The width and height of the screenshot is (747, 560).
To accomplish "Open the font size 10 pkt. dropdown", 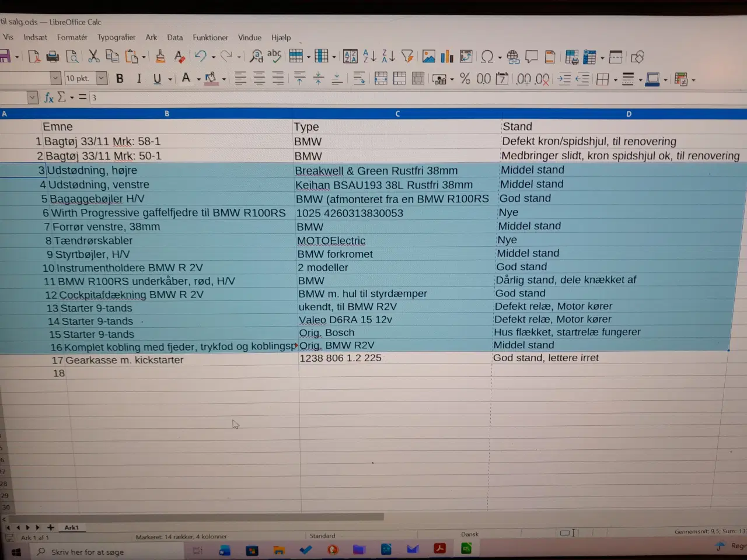I will coord(102,78).
